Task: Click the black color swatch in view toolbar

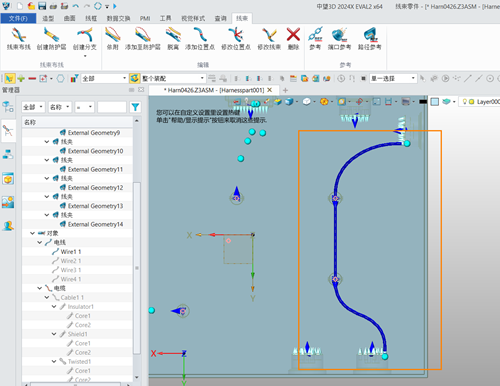Action: 423,102
